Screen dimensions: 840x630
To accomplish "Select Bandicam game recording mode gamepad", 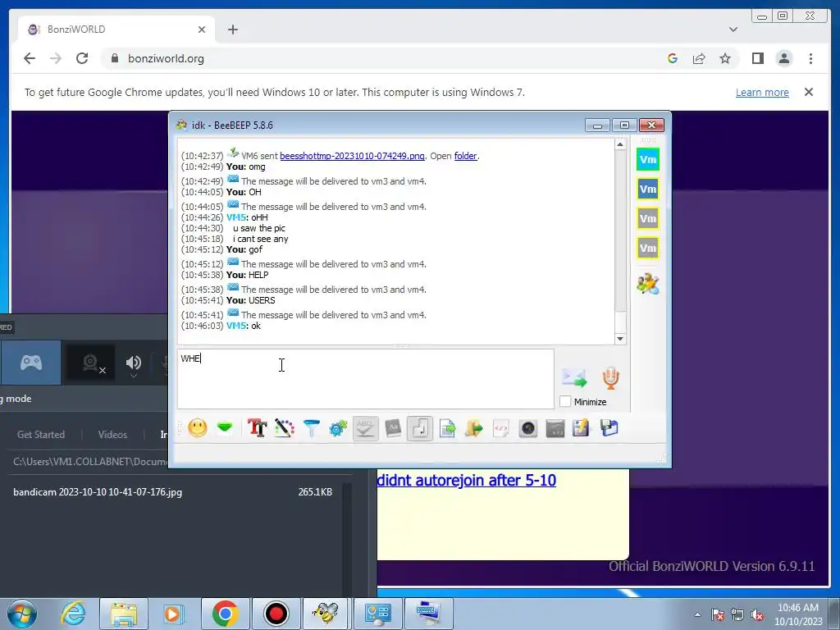I will coord(30,363).
